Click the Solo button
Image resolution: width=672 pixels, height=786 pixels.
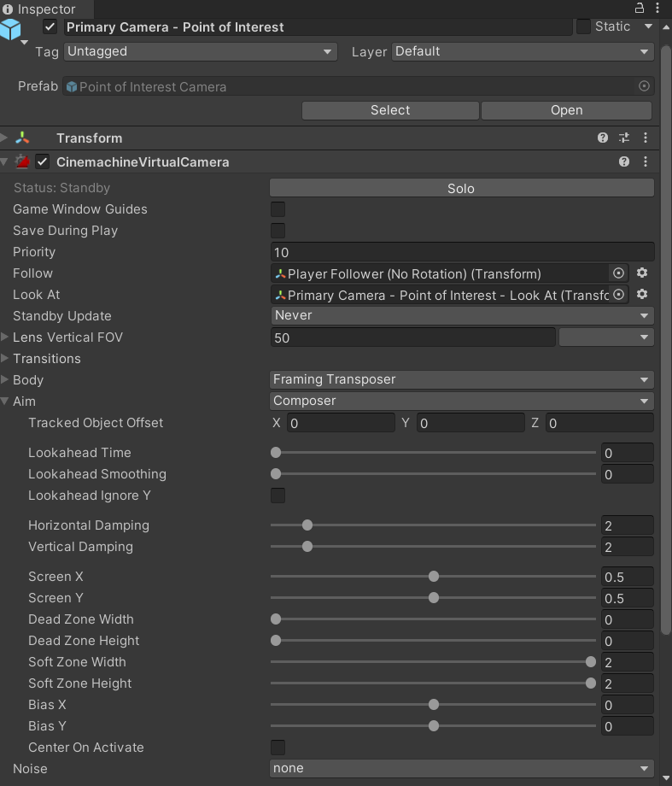[461, 188]
